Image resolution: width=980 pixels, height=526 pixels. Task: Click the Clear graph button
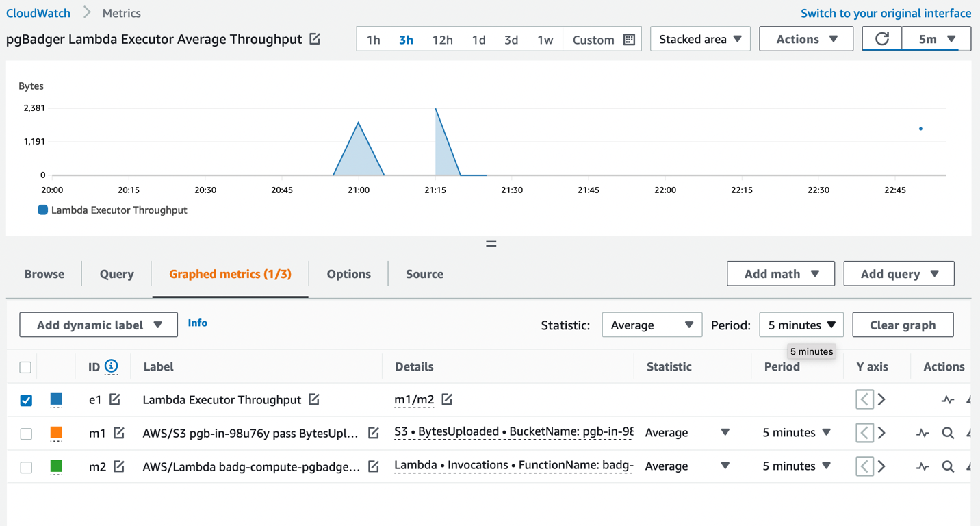pos(903,325)
